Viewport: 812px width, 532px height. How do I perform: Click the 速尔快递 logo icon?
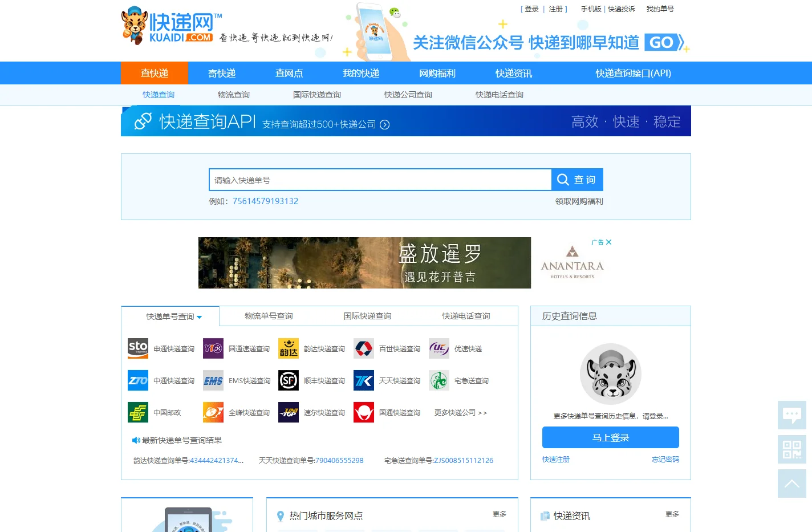[289, 412]
